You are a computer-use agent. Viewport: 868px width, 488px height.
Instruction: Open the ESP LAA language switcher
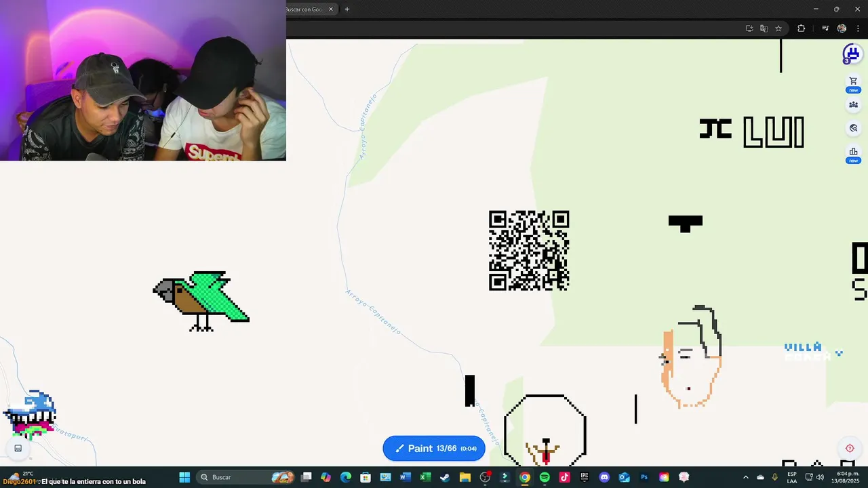[x=792, y=477]
